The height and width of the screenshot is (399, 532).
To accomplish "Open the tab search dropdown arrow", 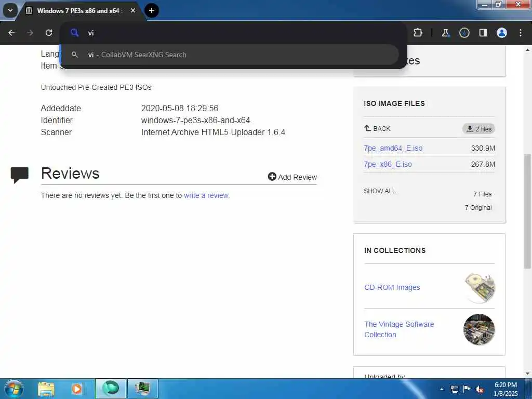I will [x=10, y=10].
